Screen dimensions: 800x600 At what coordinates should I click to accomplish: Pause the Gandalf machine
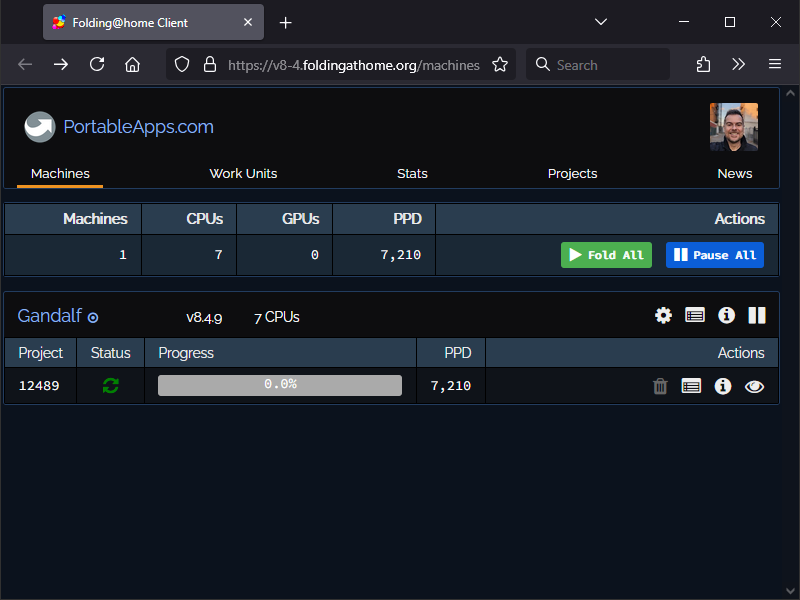pyautogui.click(x=757, y=316)
